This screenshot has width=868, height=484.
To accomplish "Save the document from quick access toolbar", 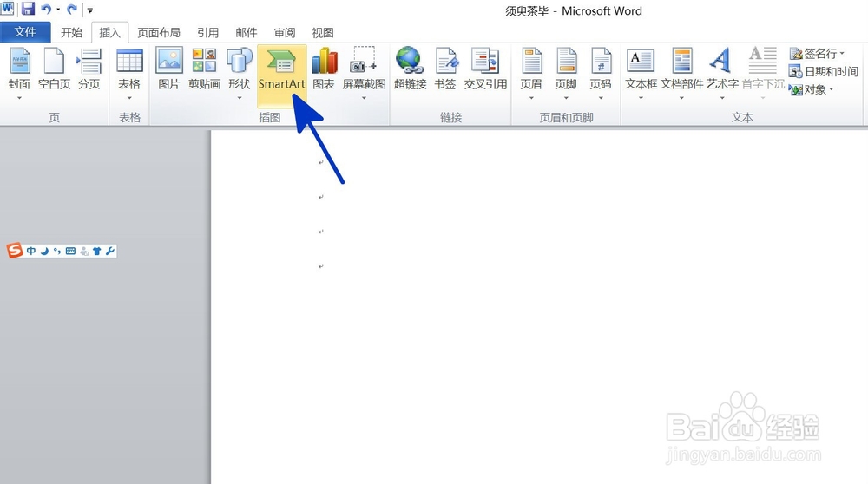I will click(28, 10).
